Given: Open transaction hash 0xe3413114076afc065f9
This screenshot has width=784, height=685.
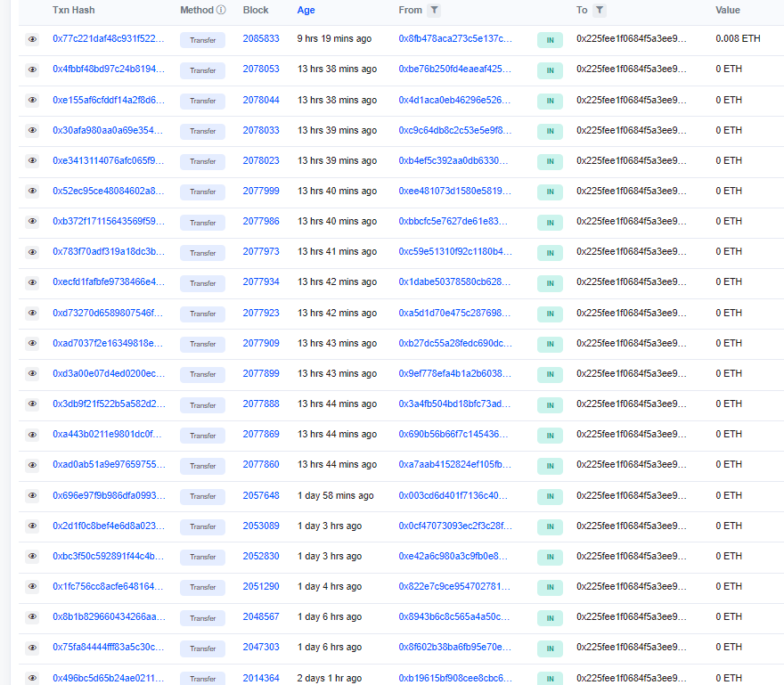Looking at the screenshot, I should point(108,160).
